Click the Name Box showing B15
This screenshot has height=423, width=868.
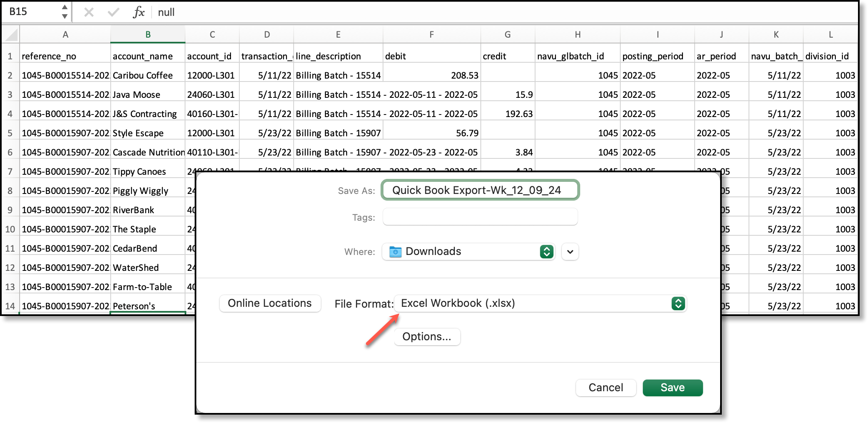coord(31,12)
